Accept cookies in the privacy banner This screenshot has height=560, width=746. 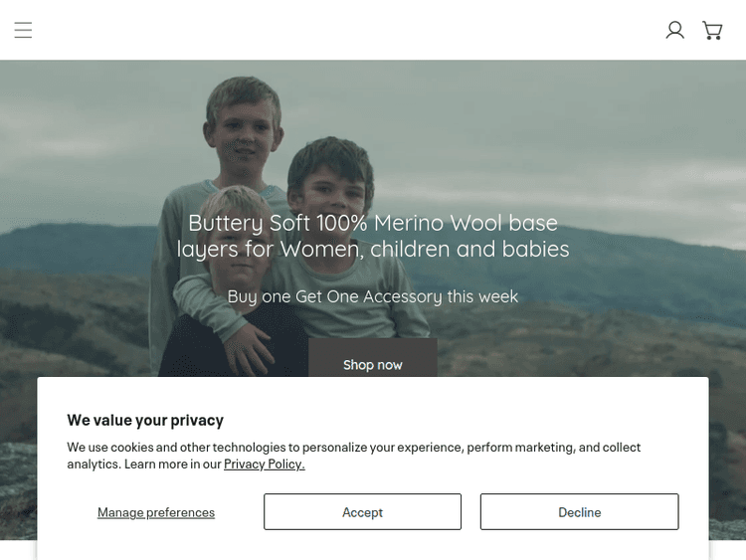(362, 512)
